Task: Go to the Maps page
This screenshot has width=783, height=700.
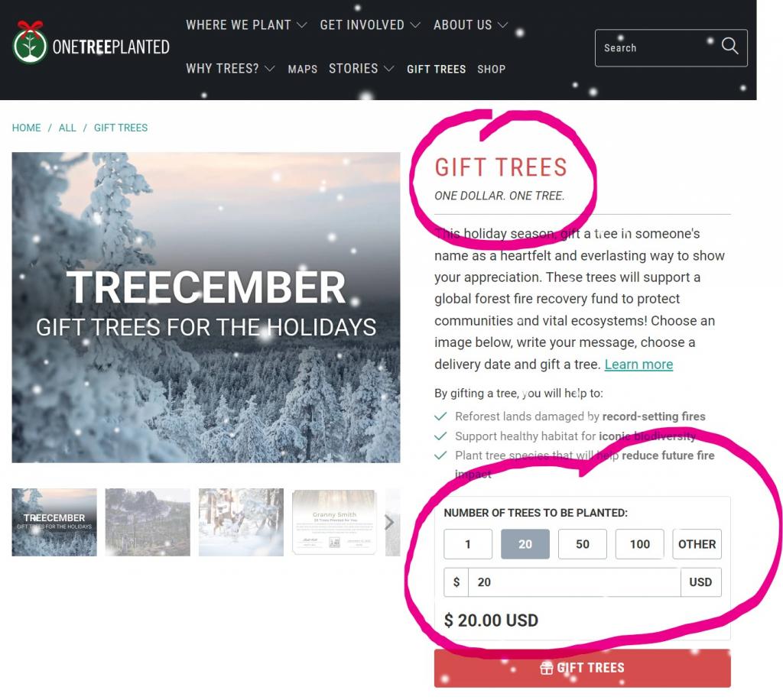Action: pyautogui.click(x=302, y=69)
